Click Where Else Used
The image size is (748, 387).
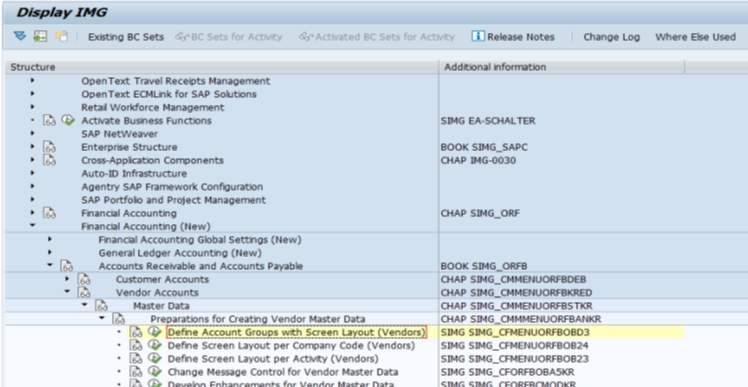(696, 37)
